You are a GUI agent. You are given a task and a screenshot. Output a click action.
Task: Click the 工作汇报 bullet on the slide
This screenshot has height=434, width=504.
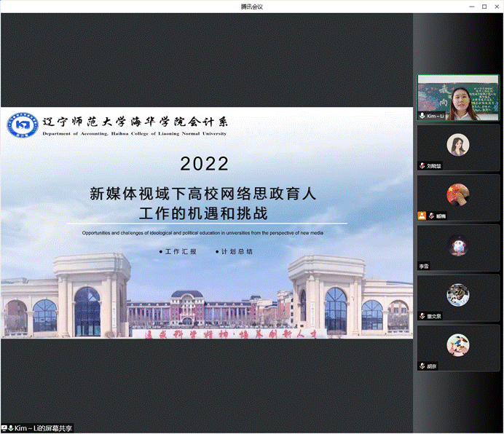pos(179,252)
